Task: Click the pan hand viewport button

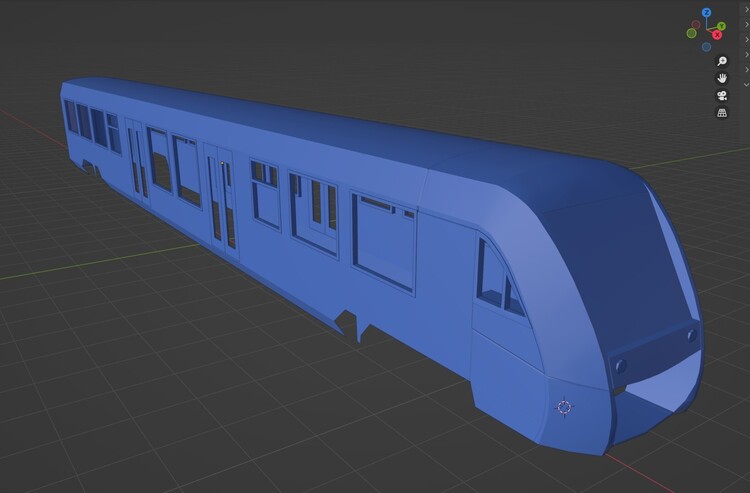Action: point(722,78)
